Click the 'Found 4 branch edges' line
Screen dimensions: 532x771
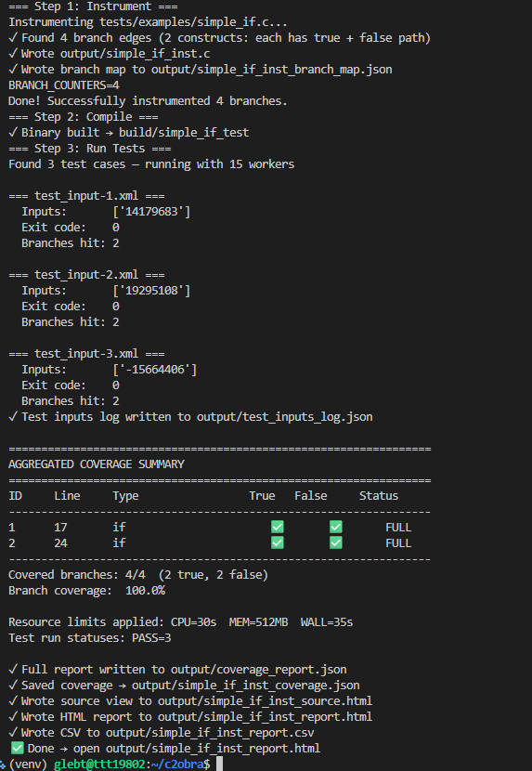(x=219, y=38)
